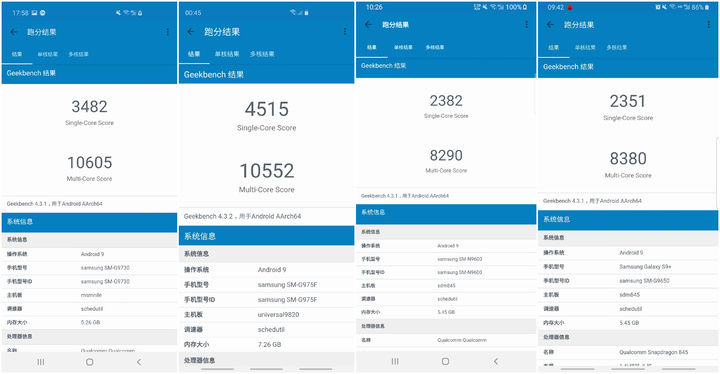720x374 pixels.
Task: Tap back arrow on 3482 score screen
Action: (x=14, y=32)
